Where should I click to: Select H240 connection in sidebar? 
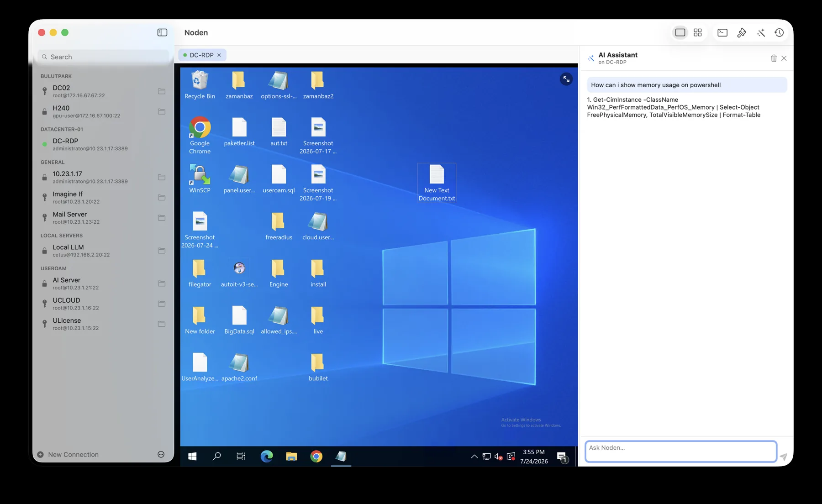point(103,111)
